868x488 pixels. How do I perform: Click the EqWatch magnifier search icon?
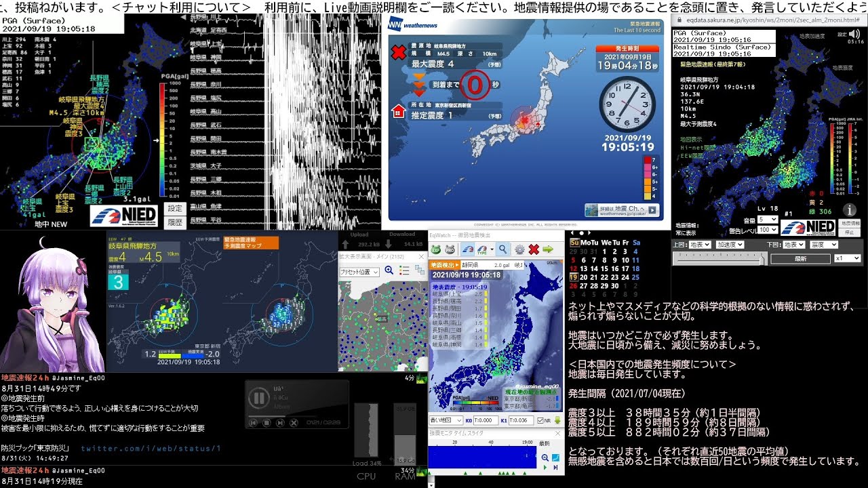[x=502, y=249]
